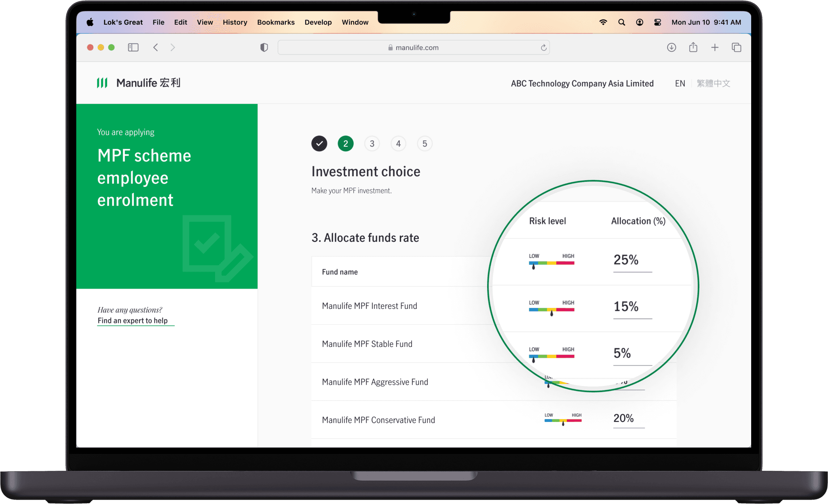The width and height of the screenshot is (828, 504).
Task: Open the Bookmarks menu
Action: click(x=276, y=22)
